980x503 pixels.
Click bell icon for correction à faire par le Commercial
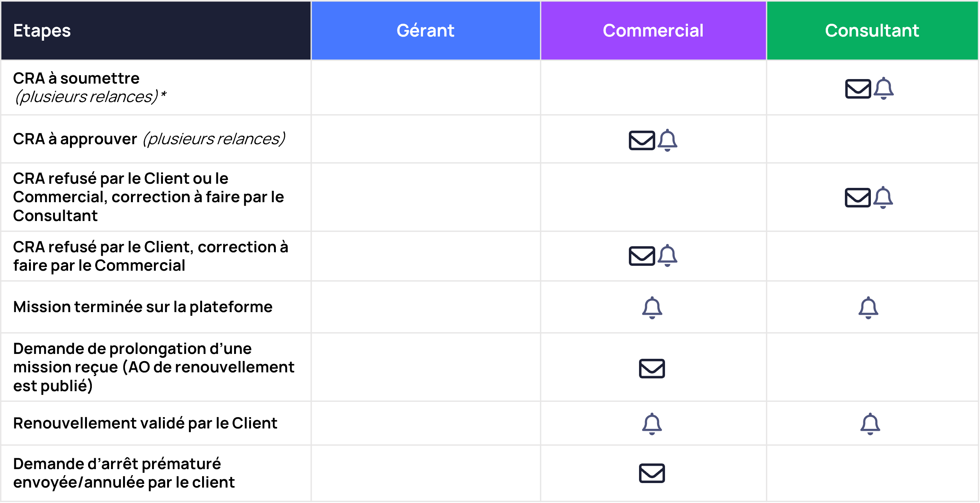pos(667,256)
